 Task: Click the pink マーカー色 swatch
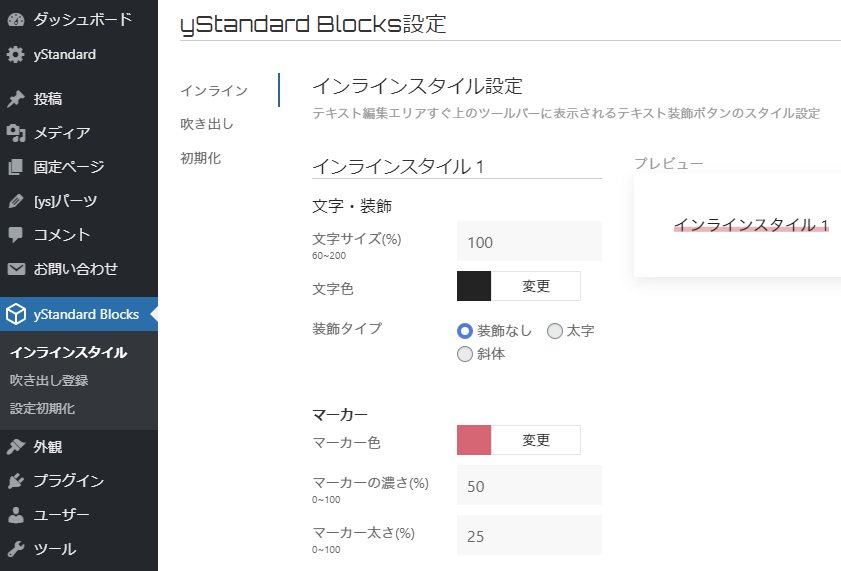[474, 440]
